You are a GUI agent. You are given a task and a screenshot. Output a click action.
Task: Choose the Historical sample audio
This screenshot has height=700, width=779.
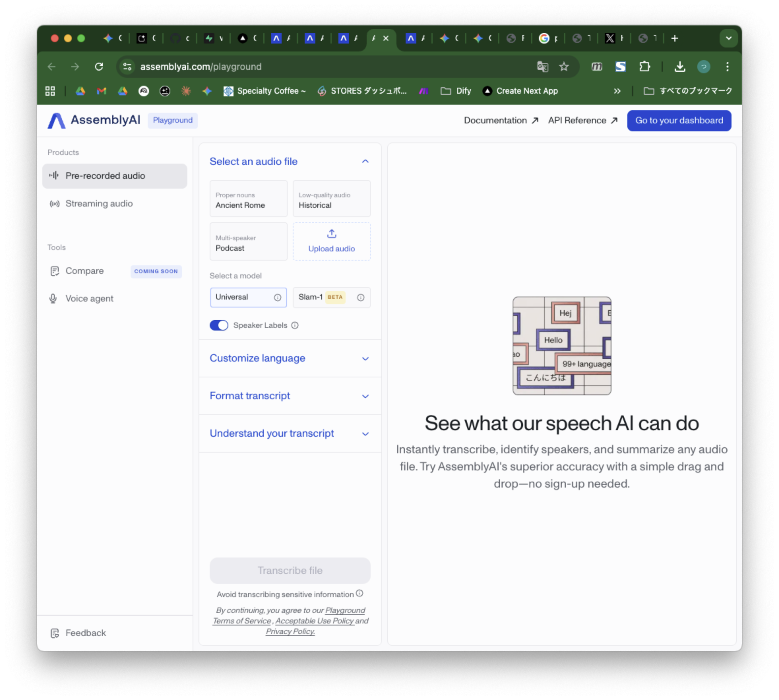pyautogui.click(x=331, y=199)
